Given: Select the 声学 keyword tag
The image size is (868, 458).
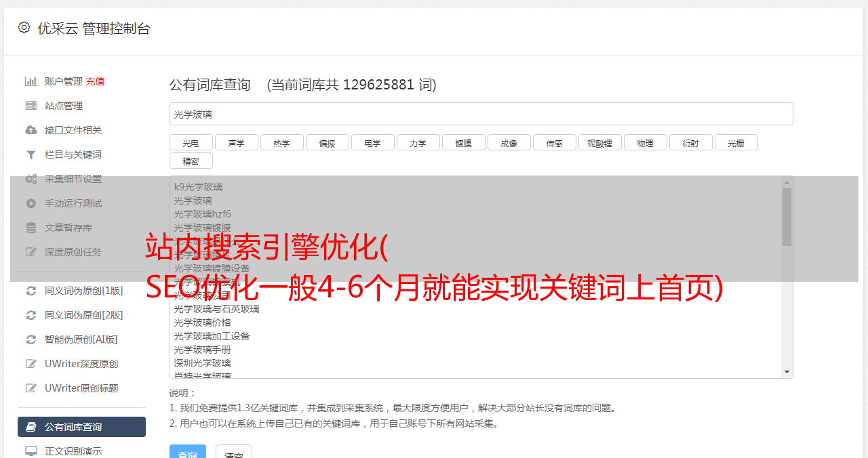Looking at the screenshot, I should tap(237, 143).
